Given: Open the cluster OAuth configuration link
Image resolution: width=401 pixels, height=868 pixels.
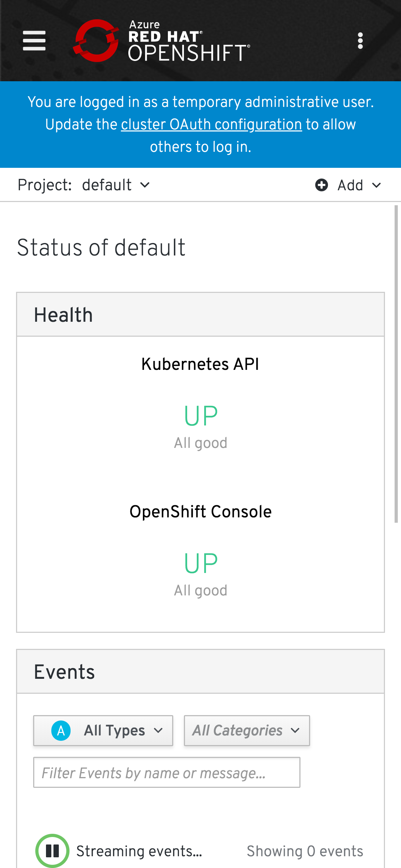Looking at the screenshot, I should pyautogui.click(x=211, y=124).
